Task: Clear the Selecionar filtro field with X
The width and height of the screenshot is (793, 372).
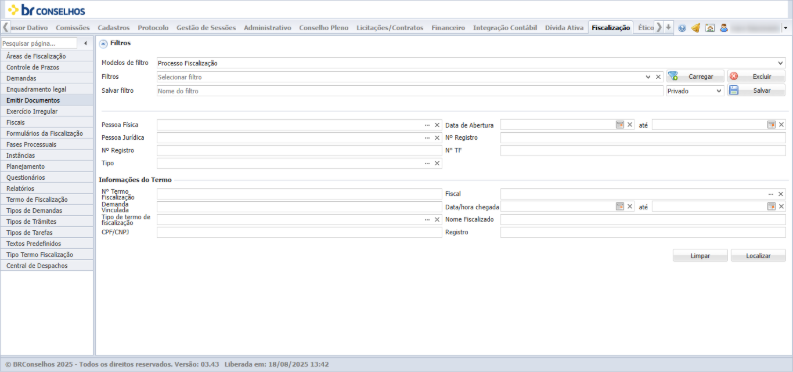Action: [x=658, y=77]
